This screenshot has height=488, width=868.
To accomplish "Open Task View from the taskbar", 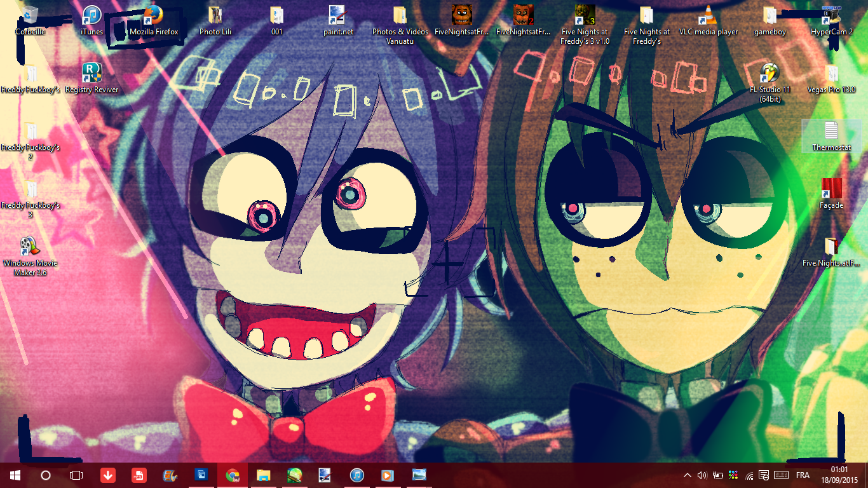I will click(x=76, y=475).
